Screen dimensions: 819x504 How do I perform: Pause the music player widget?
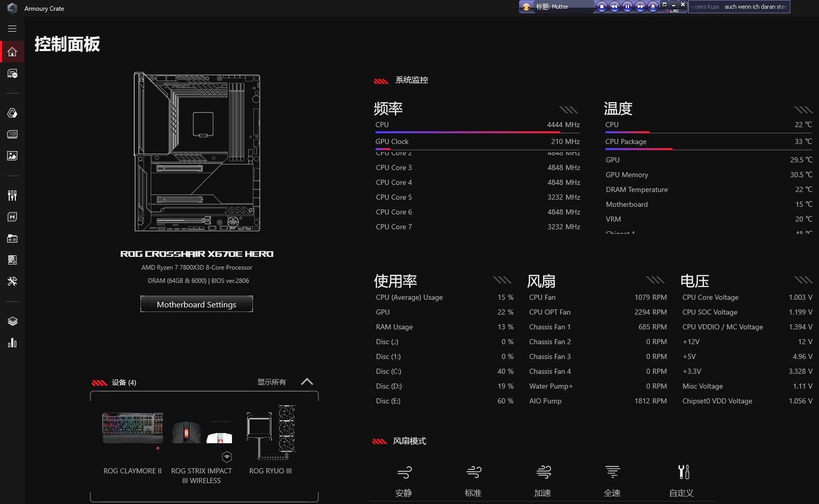(x=627, y=7)
